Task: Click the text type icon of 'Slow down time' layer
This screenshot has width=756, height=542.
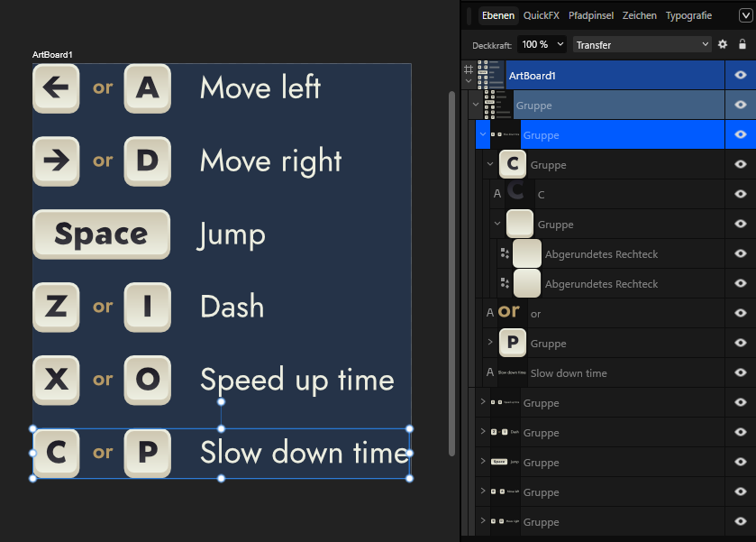Action: point(490,372)
